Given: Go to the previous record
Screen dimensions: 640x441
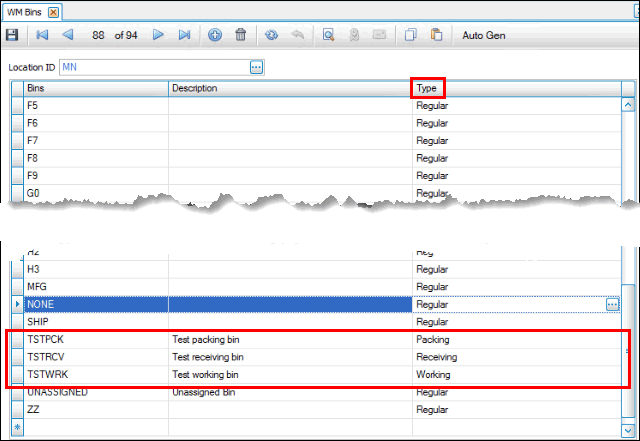Looking at the screenshot, I should (67, 35).
